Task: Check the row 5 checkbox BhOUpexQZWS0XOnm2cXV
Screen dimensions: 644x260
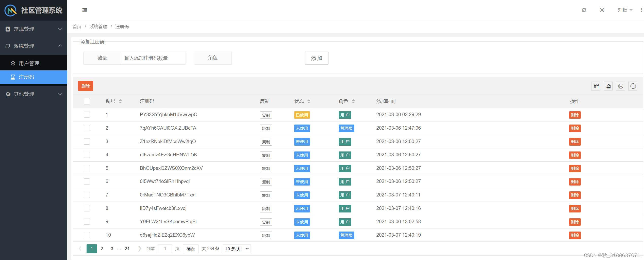Action: click(x=87, y=168)
